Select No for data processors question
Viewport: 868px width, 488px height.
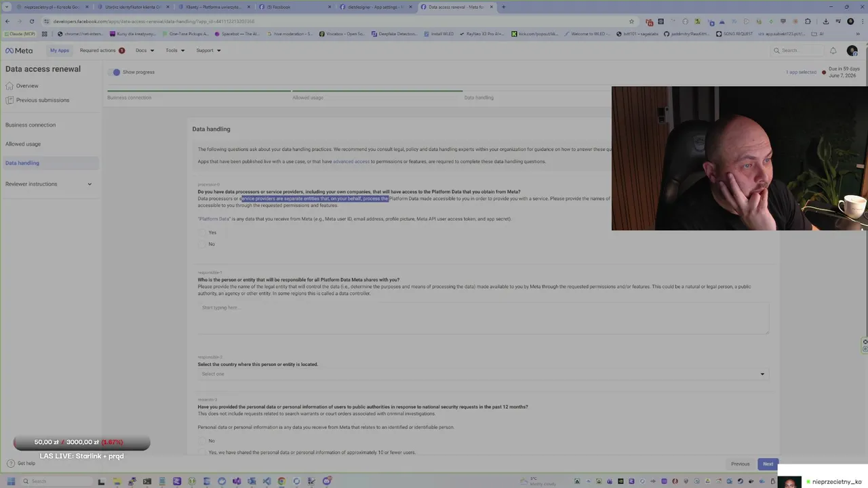[203, 244]
